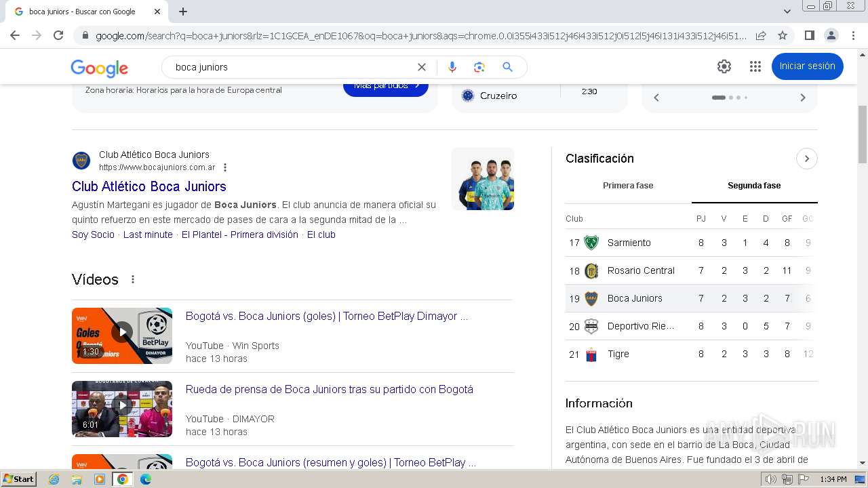The height and width of the screenshot is (488, 868).
Task: Play the 6:01 press conference thumbnail
Action: point(122,409)
